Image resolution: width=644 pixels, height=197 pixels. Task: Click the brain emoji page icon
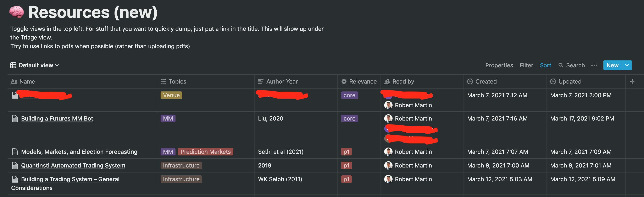point(17,12)
